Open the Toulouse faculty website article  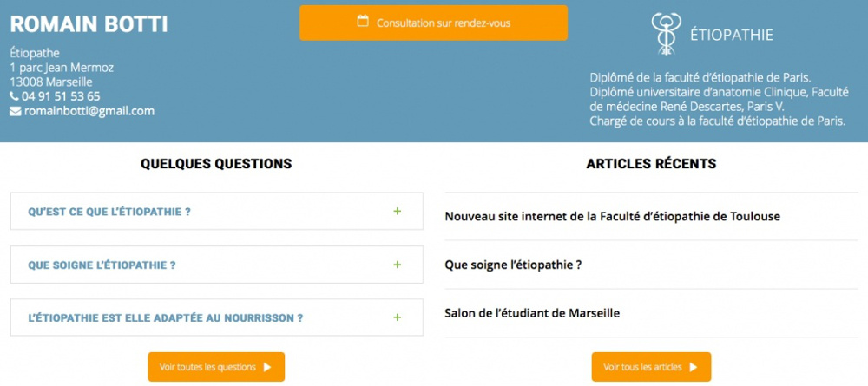point(612,216)
